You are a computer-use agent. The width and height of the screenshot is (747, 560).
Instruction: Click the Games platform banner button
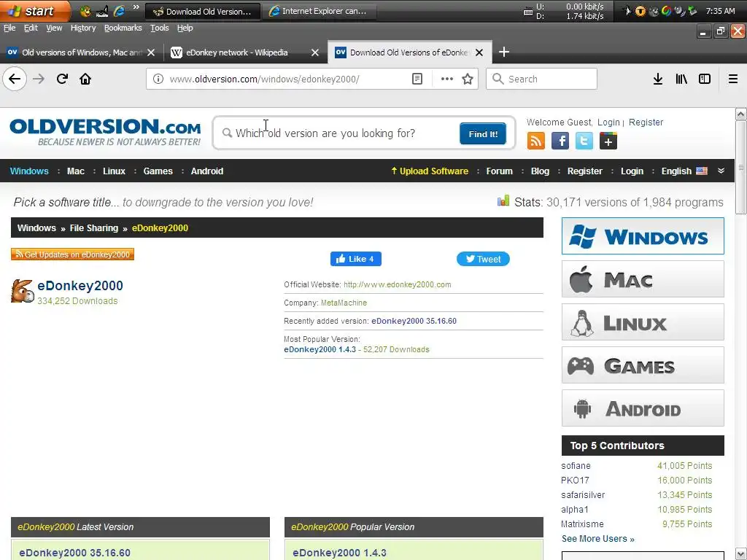click(643, 365)
